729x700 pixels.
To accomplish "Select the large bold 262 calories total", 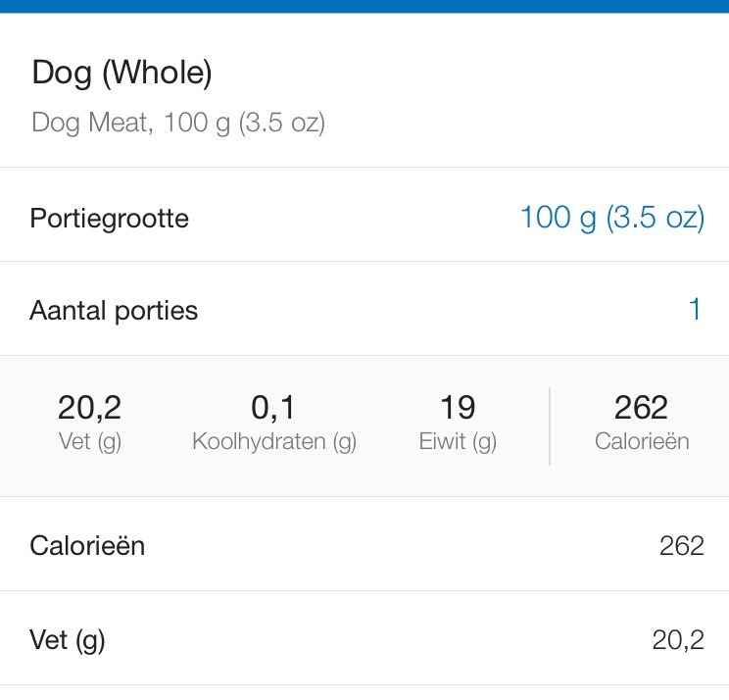I will [641, 407].
